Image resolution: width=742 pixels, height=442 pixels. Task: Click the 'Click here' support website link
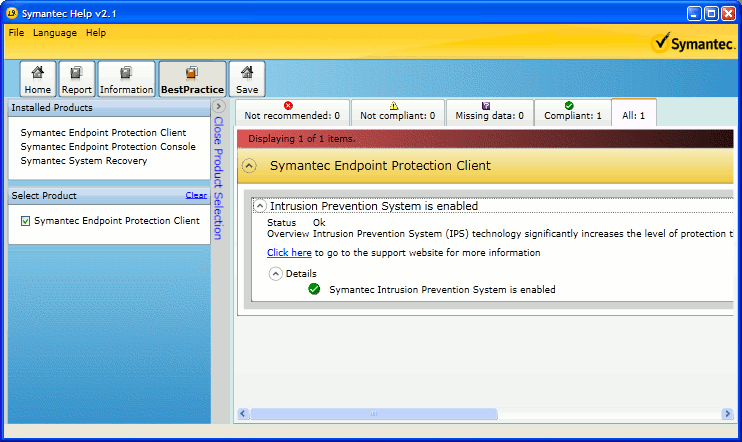(x=289, y=253)
